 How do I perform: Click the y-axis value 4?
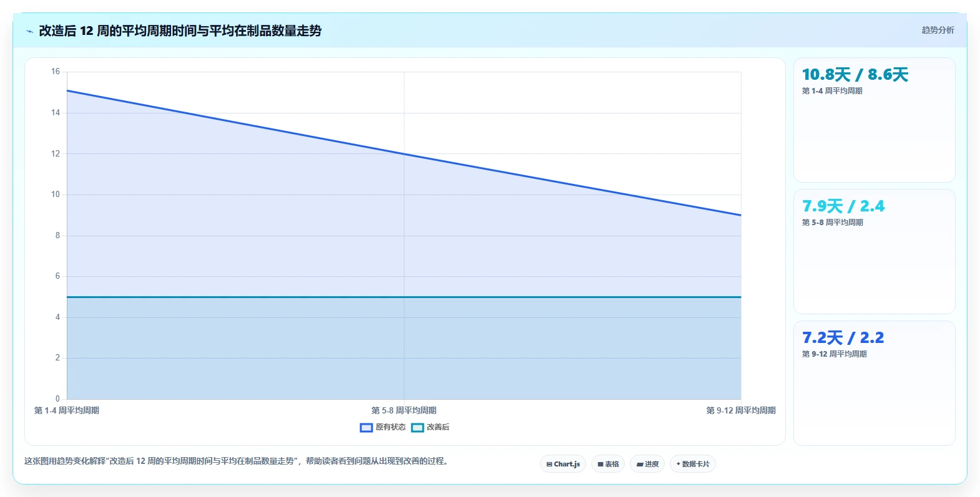point(57,317)
